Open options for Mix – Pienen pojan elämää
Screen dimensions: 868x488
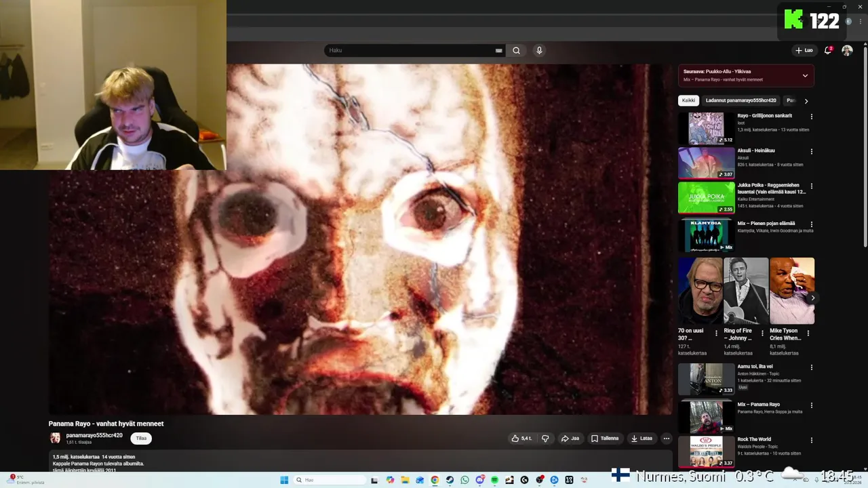811,224
